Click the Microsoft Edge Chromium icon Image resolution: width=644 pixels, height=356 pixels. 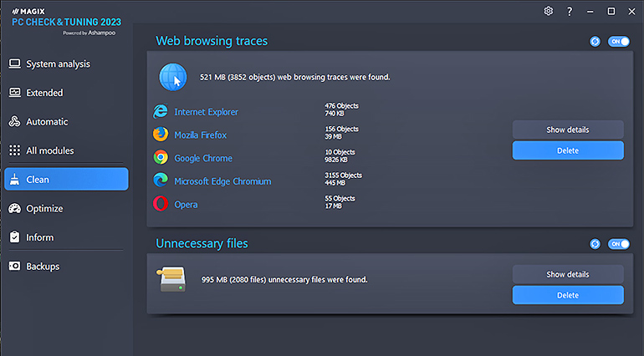(x=161, y=181)
